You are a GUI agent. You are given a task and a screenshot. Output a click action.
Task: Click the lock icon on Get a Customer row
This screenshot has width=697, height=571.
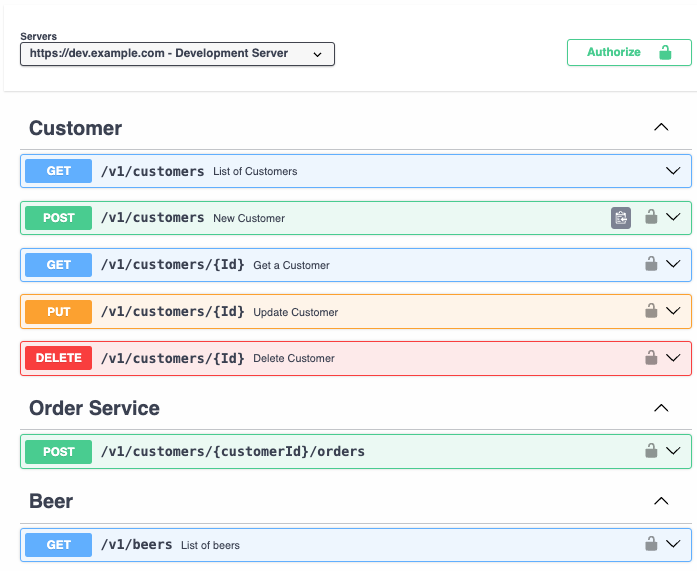pos(651,264)
